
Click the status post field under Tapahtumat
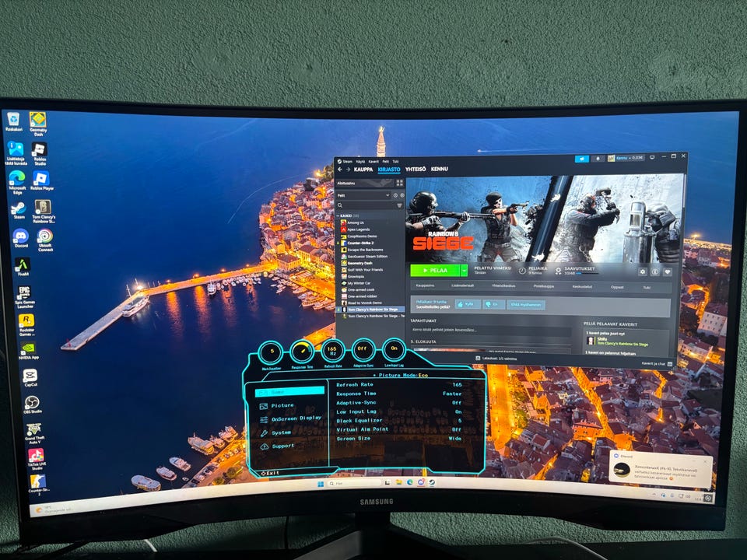pos(491,330)
